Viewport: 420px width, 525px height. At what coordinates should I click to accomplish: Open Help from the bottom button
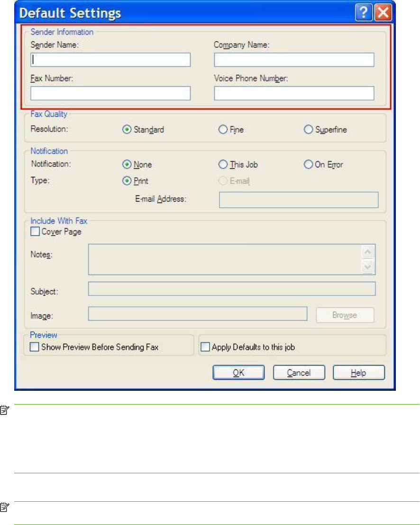359,373
